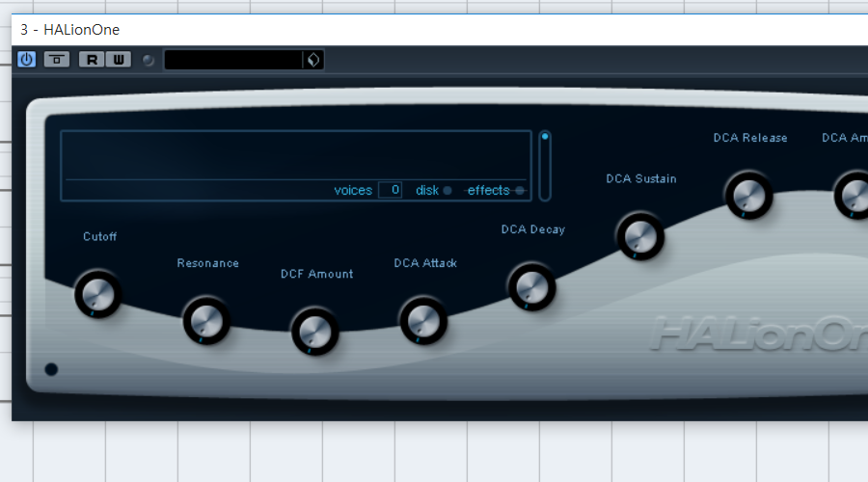
Task: Click the 'disk' label
Action: 427,190
